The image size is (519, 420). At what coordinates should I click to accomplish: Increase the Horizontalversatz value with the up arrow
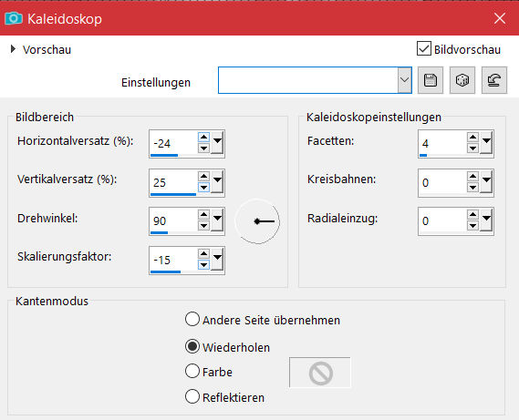[204, 138]
